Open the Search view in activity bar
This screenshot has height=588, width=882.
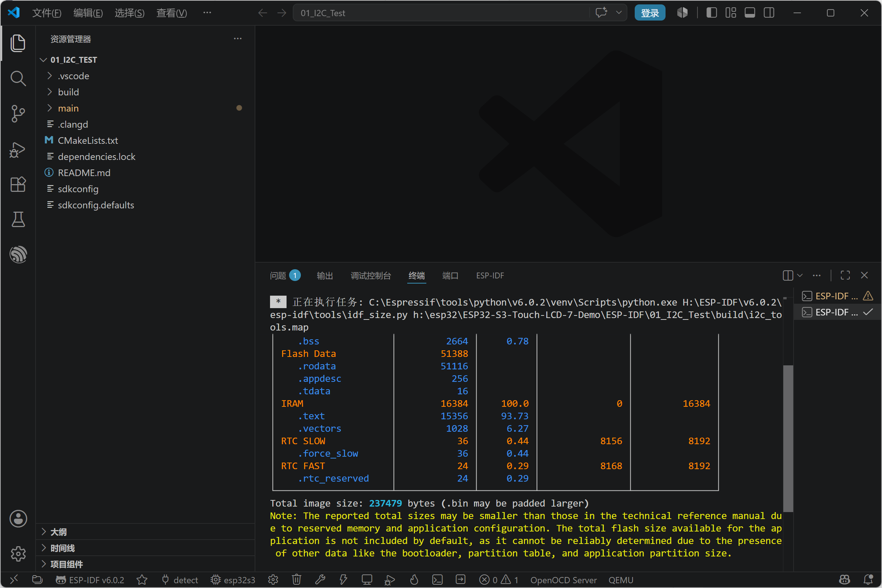(18, 78)
